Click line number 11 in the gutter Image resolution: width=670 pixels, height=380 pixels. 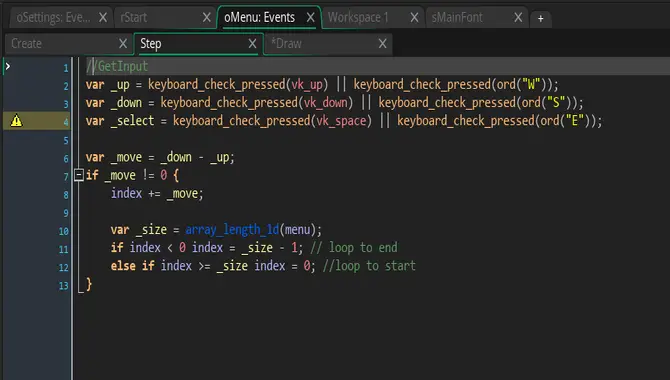pos(64,249)
